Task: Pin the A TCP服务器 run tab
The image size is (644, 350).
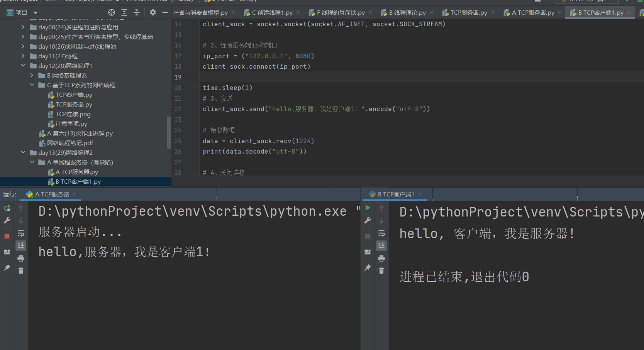Action: coord(7,267)
